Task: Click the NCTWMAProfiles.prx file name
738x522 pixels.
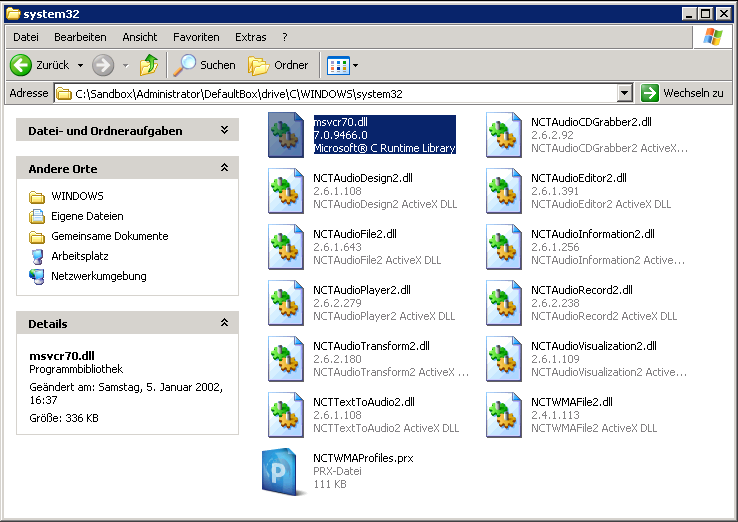Action: coord(363,458)
